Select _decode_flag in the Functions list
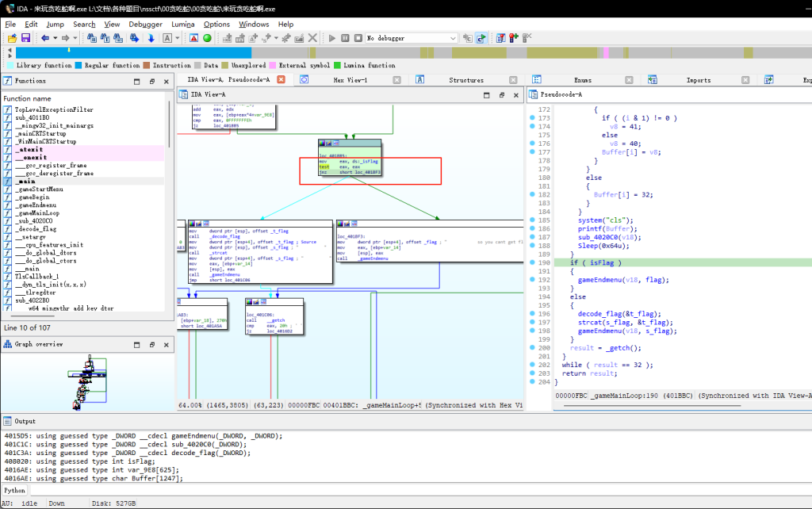The height and width of the screenshot is (509, 812). point(36,229)
